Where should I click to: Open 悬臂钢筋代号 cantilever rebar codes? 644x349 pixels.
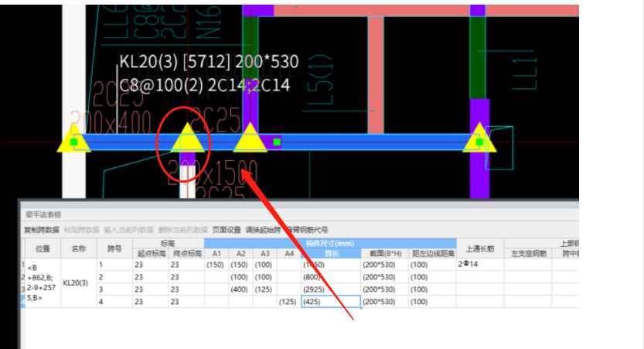pos(307,230)
